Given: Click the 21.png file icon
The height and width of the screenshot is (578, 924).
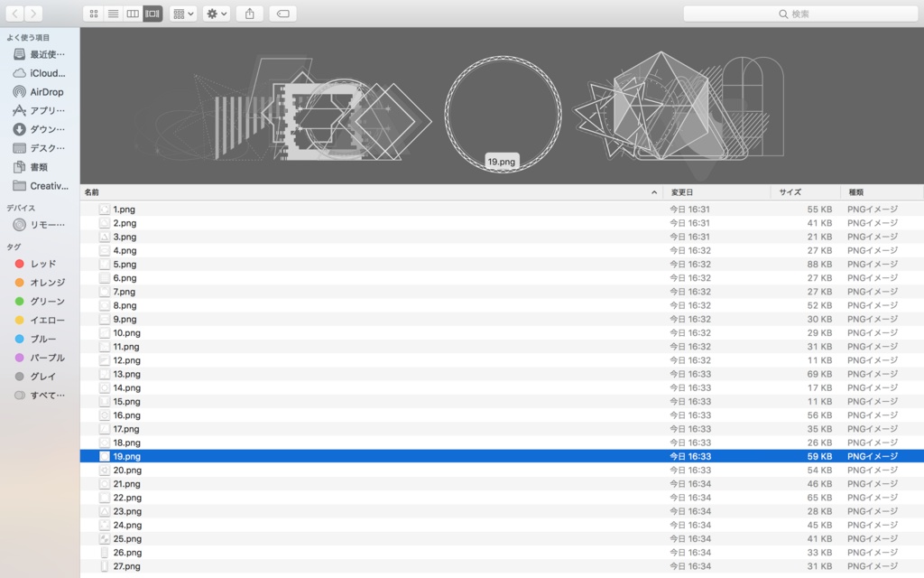Looking at the screenshot, I should 105,484.
